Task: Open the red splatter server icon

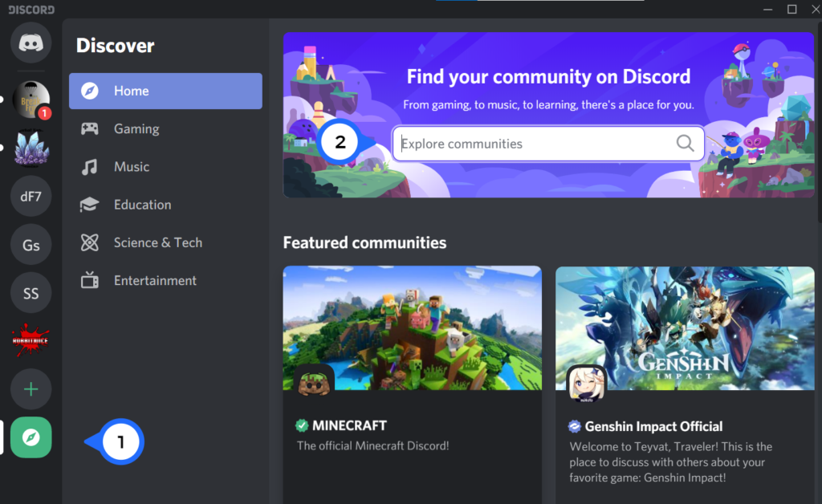Action: tap(31, 340)
